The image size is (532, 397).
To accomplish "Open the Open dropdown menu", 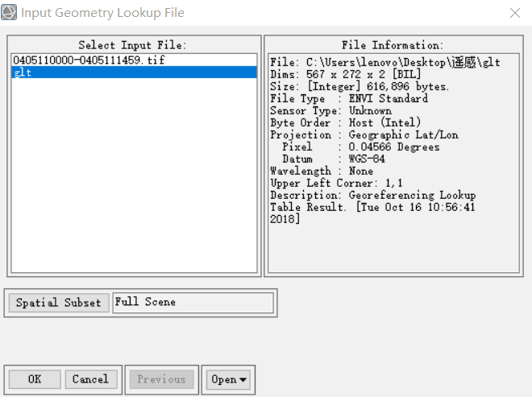I will coord(228,379).
